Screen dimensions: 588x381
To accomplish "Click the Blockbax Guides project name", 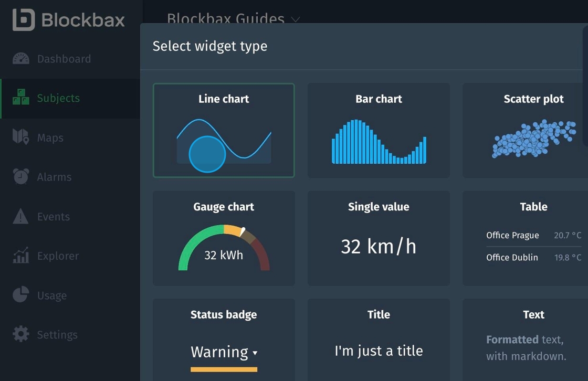I will (x=226, y=18).
